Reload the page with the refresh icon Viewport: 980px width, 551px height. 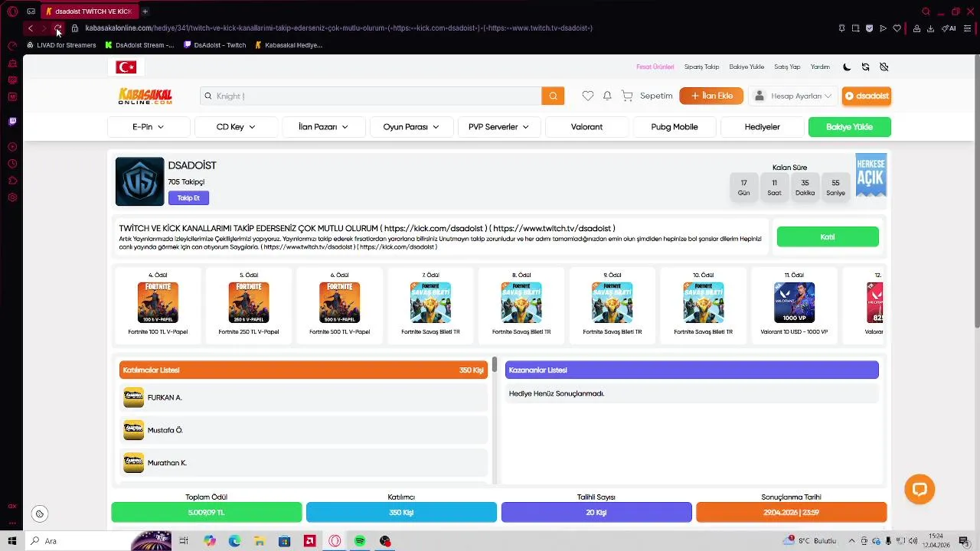[57, 28]
